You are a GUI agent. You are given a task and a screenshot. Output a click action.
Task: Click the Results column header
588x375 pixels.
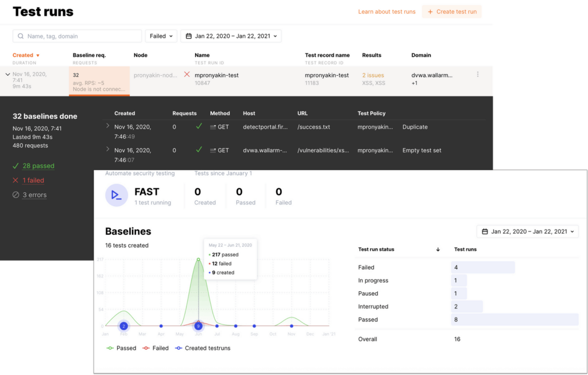click(372, 55)
